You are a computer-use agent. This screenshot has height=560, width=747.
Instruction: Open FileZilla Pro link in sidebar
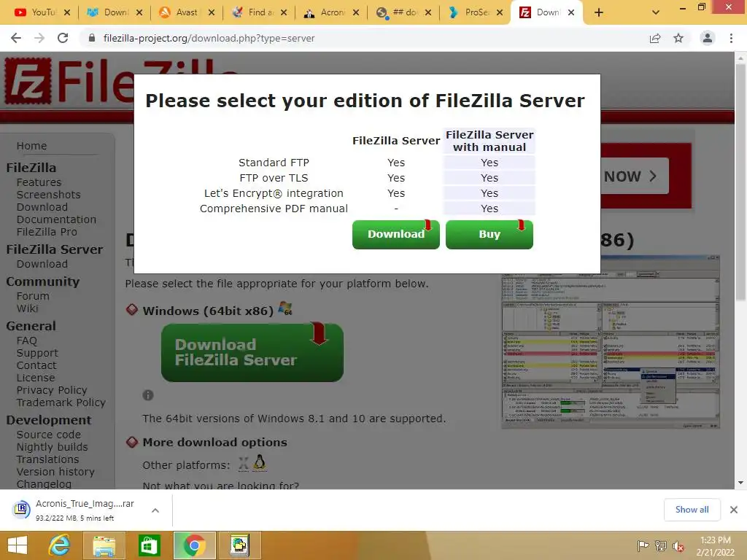(47, 232)
